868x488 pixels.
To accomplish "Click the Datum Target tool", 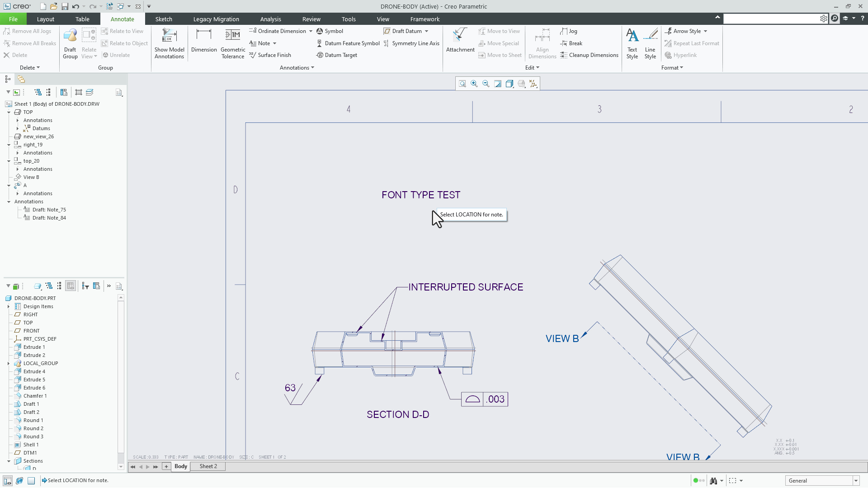I will pos(337,55).
